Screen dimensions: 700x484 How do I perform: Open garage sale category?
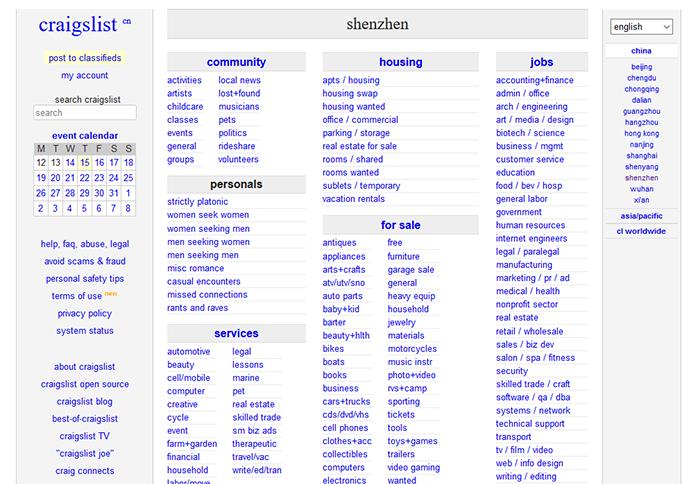pos(411,270)
